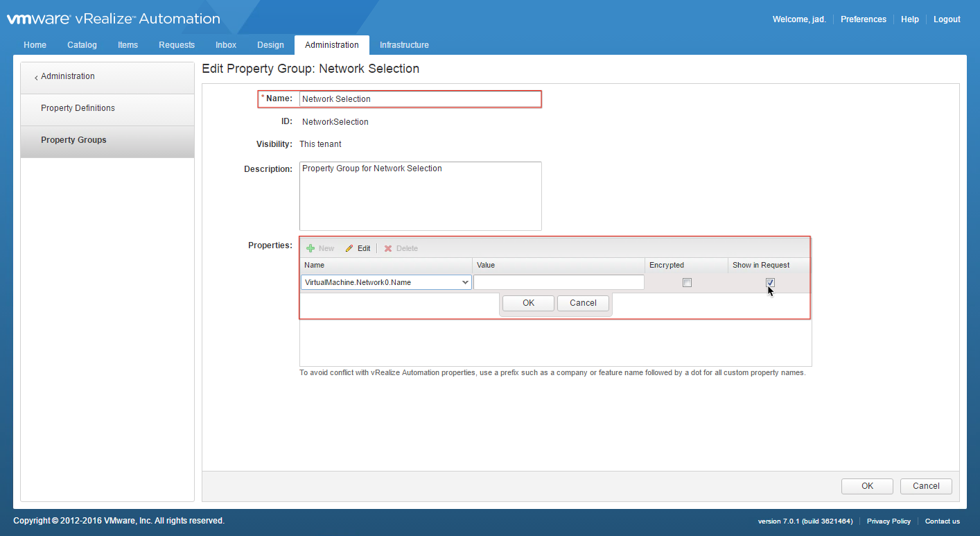This screenshot has width=980, height=536.
Task: Switch to the Home tab
Action: coord(35,45)
